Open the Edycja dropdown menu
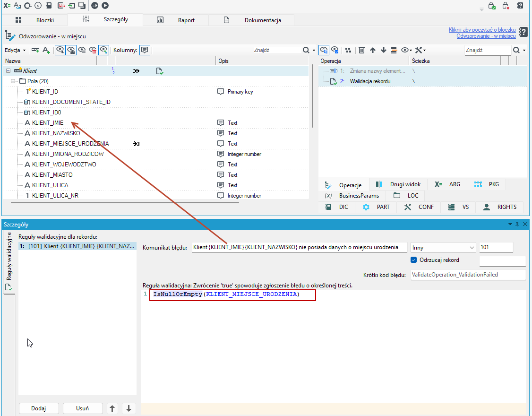Viewport: 532px width, 416px height. [15, 50]
